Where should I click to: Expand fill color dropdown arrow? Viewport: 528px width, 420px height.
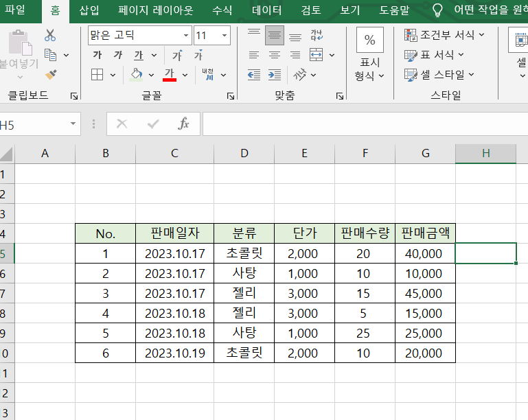151,75
